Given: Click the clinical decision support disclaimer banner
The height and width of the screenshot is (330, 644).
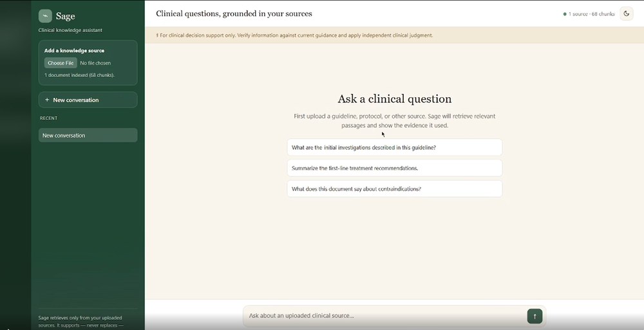Looking at the screenshot, I should point(394,35).
